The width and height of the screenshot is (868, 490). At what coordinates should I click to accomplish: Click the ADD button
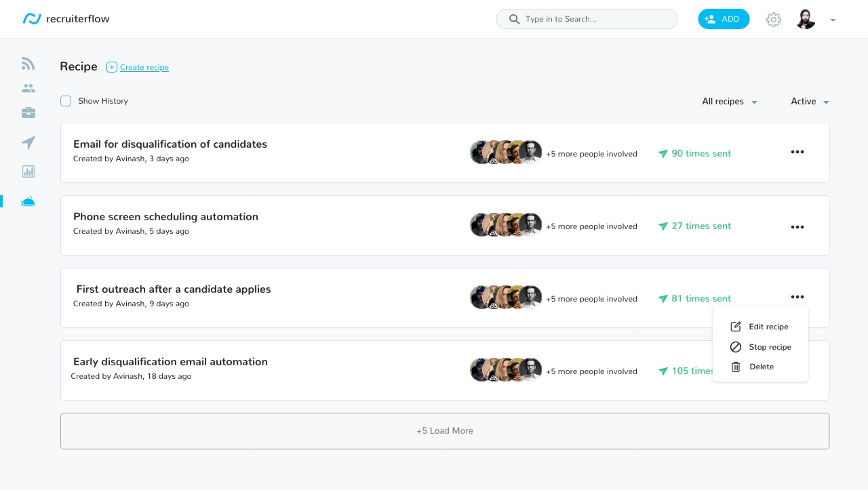(724, 19)
